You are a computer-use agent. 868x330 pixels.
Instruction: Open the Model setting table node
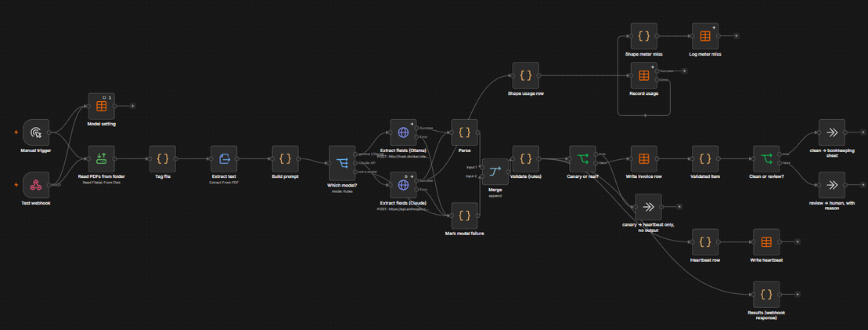(101, 106)
